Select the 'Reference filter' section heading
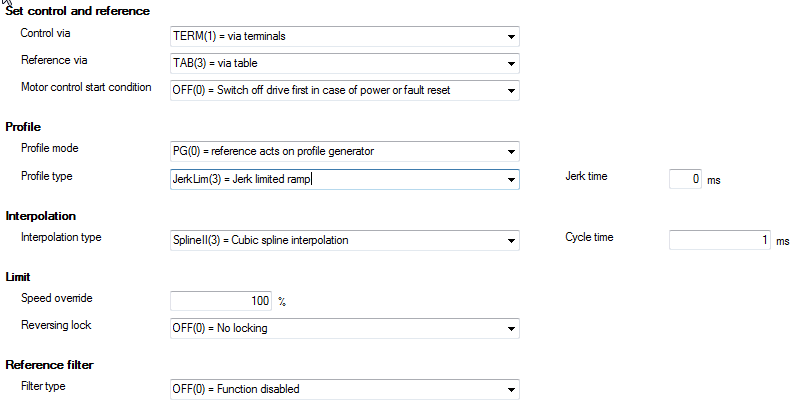 click(49, 364)
